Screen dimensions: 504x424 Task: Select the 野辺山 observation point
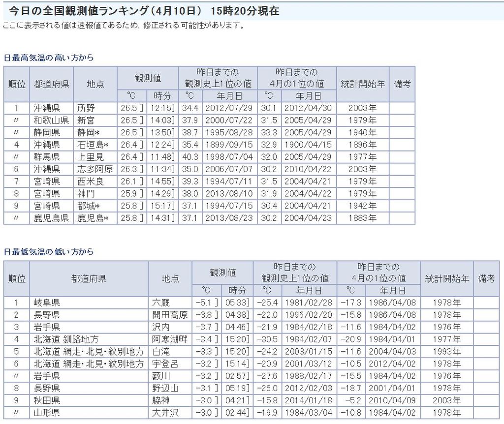pos(165,389)
